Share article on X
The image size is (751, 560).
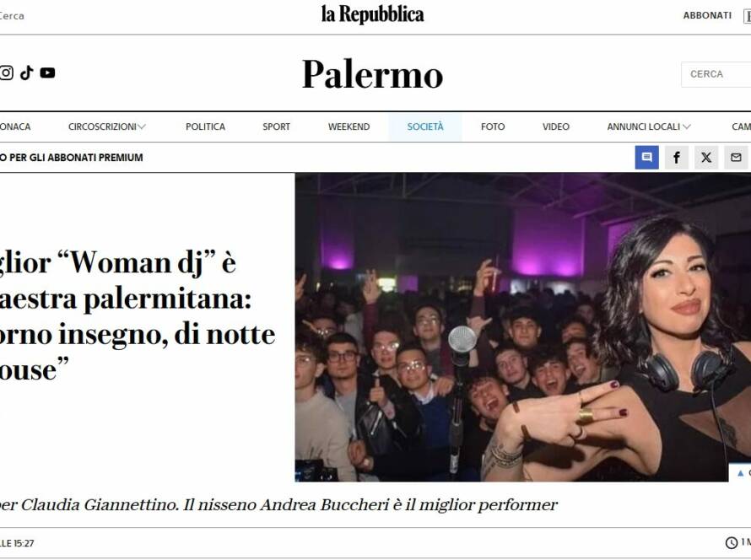pos(706,158)
